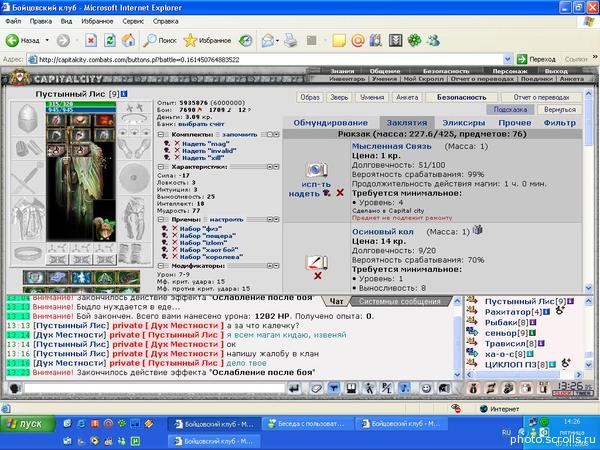This screenshot has height=450, width=600.
Task: Open the Сервис menu
Action: pos(133,21)
